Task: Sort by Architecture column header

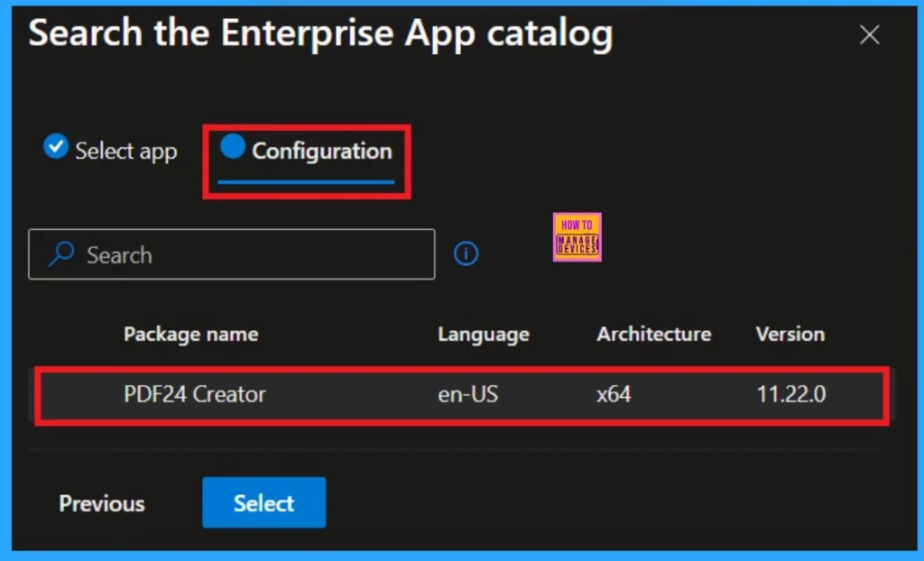Action: point(653,334)
